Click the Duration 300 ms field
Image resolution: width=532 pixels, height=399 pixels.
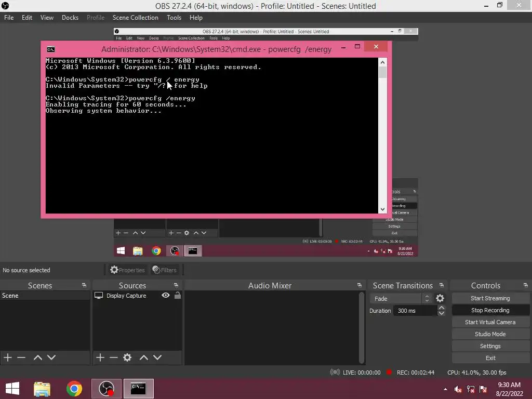(x=415, y=311)
